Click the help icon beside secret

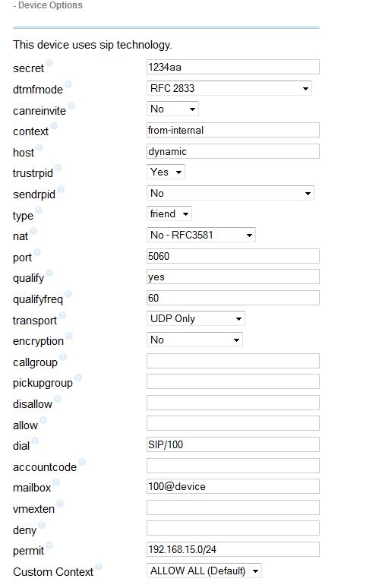(49, 63)
